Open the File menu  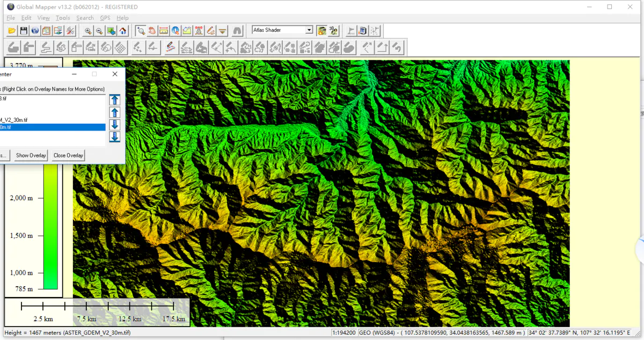(11, 18)
